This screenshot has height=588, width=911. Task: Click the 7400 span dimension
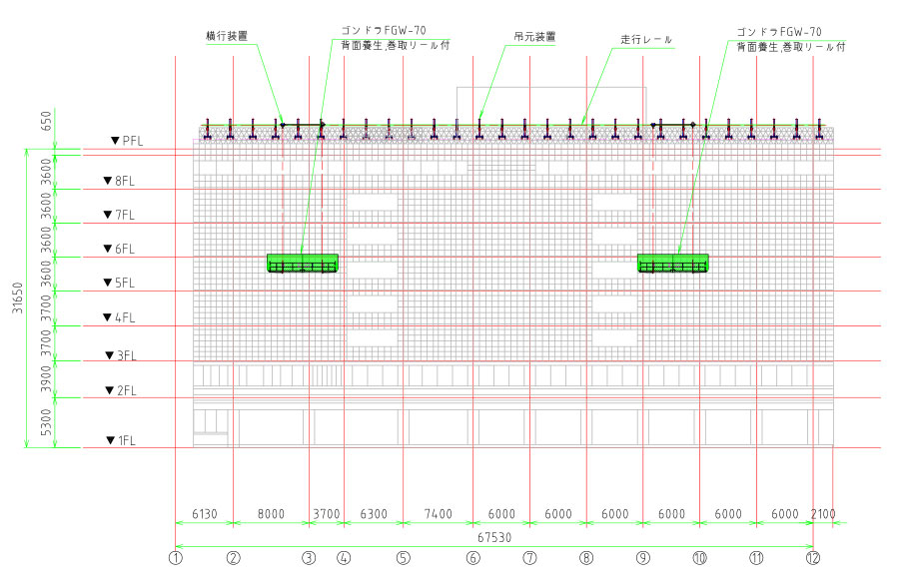(x=439, y=514)
